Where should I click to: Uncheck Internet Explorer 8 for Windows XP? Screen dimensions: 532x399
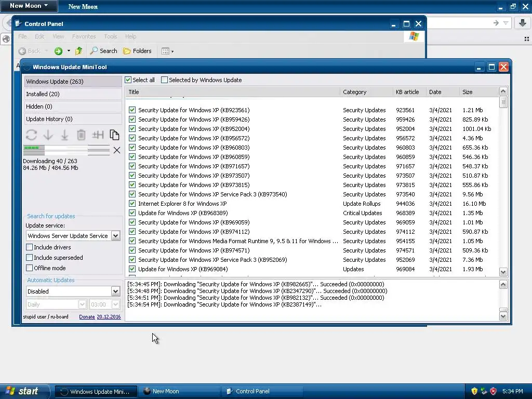pyautogui.click(x=132, y=204)
